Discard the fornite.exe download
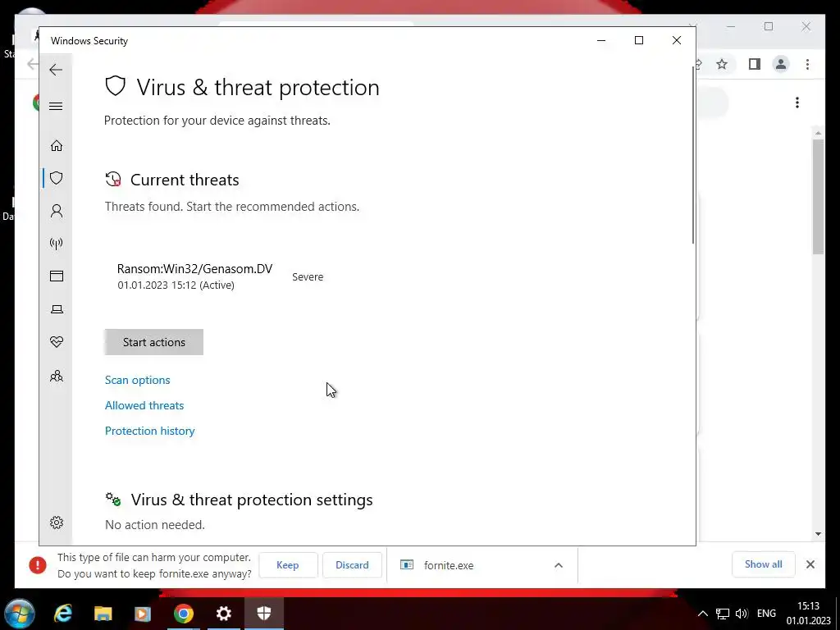840x630 pixels. 352,565
